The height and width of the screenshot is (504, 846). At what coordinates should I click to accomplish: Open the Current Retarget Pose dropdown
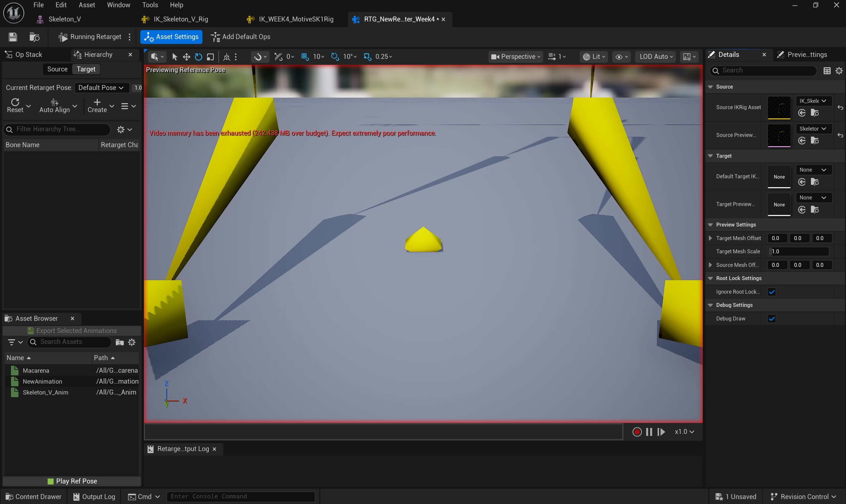pos(101,87)
